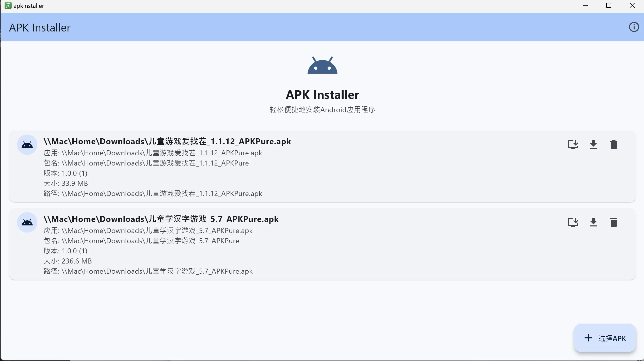
Task: Maximize the apkinstaller window
Action: click(x=609, y=6)
